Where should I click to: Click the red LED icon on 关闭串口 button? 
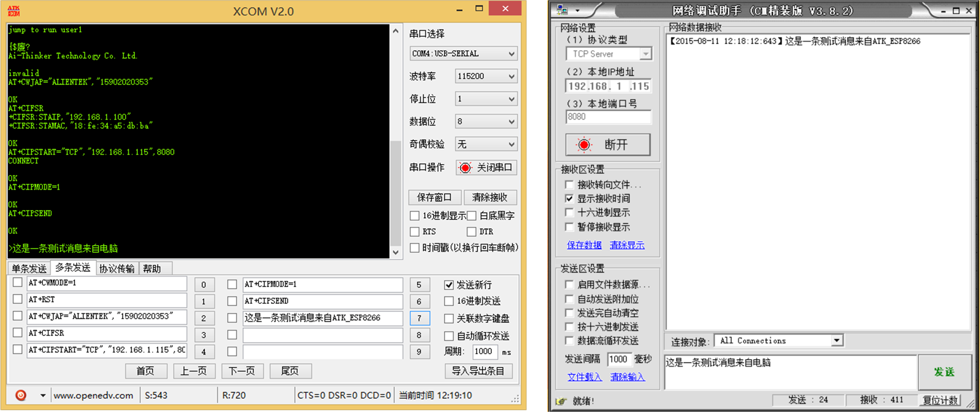(x=465, y=167)
